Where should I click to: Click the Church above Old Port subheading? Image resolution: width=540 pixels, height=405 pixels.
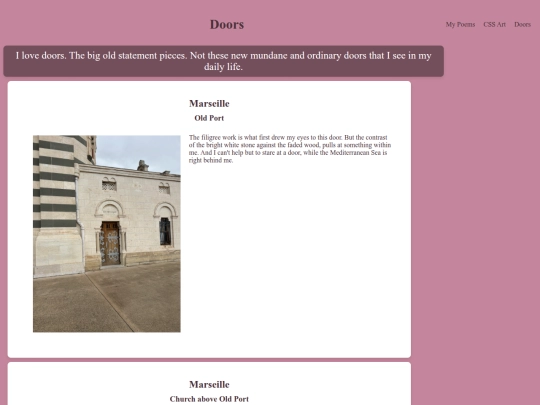pos(209,399)
